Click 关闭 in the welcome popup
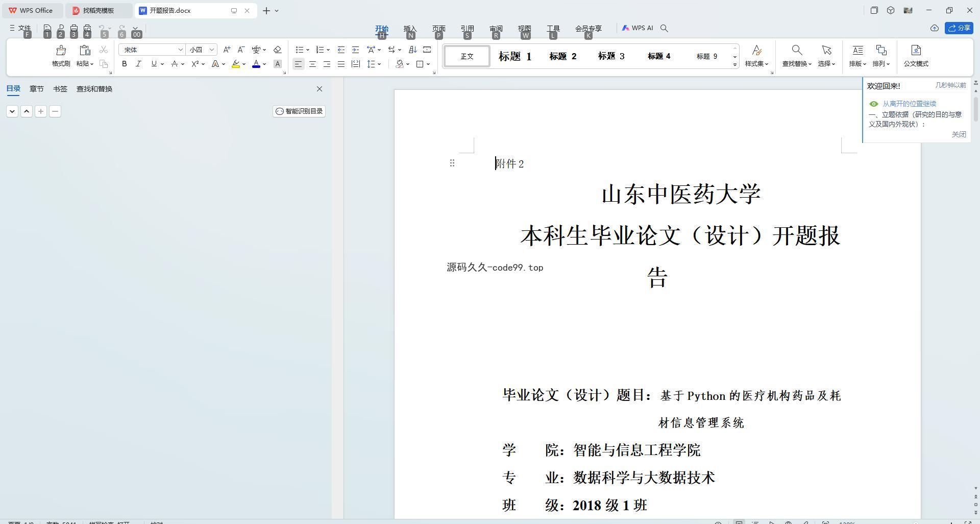 959,134
